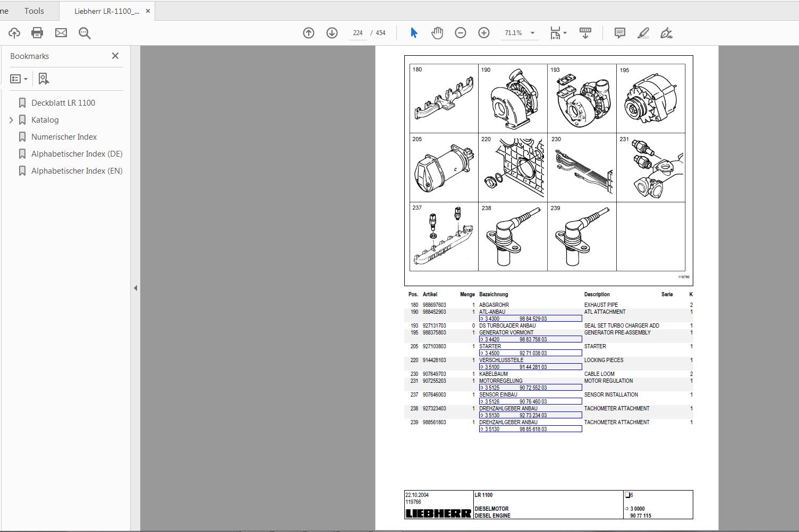Screen dimensions: 799x532
Task: Open Find with the search magnifier icon
Action: [x=84, y=32]
